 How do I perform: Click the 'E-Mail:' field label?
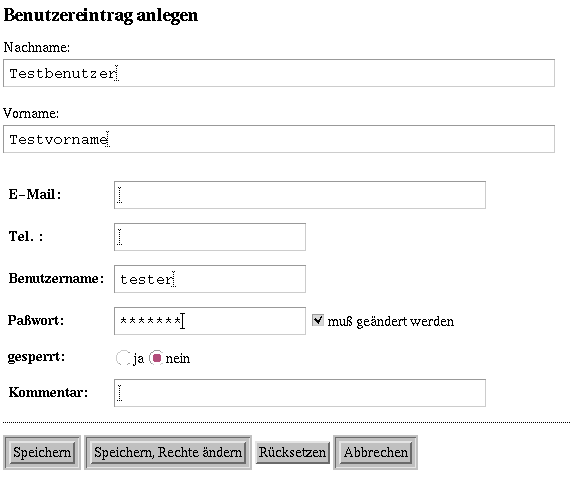point(35,195)
